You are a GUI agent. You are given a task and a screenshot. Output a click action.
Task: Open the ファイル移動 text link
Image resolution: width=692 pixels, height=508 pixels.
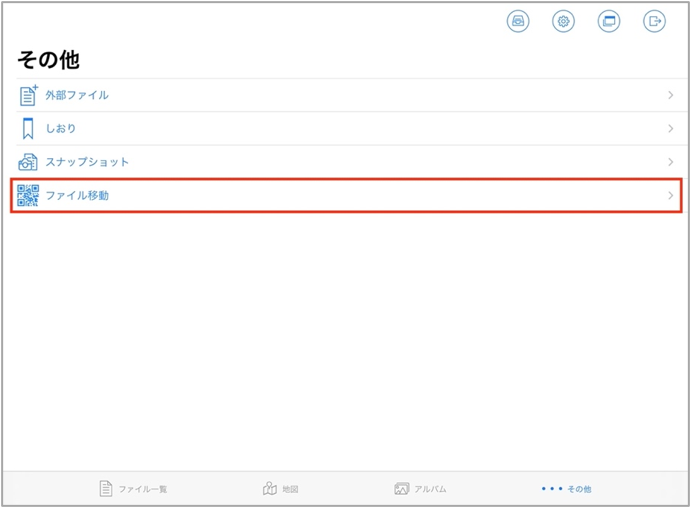tap(77, 195)
